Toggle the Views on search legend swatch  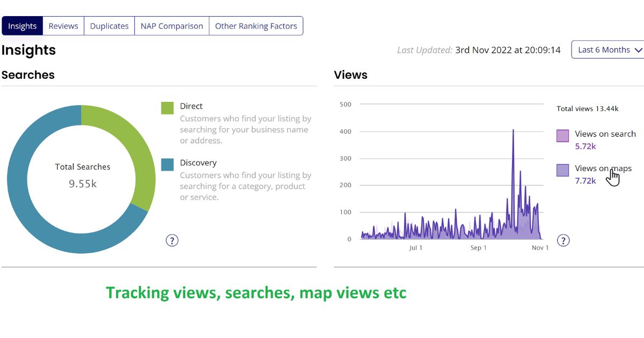point(562,136)
